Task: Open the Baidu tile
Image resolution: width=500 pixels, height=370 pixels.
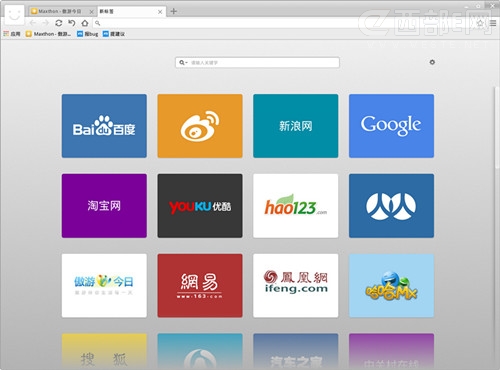Action: tap(104, 126)
